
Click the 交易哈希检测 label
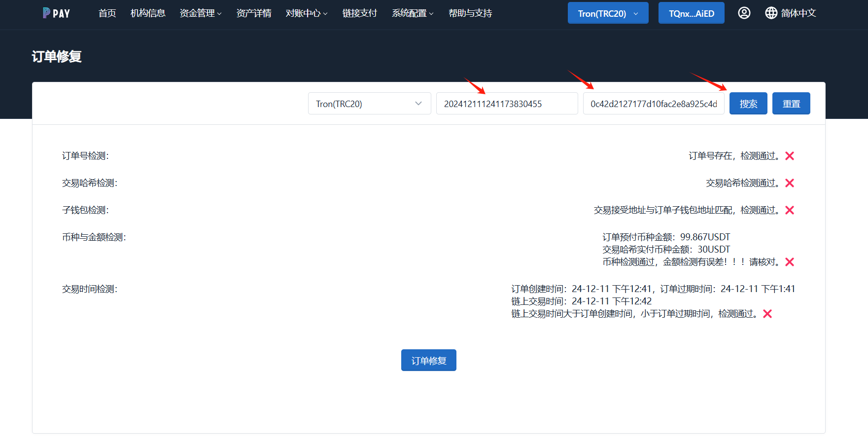pyautogui.click(x=90, y=183)
